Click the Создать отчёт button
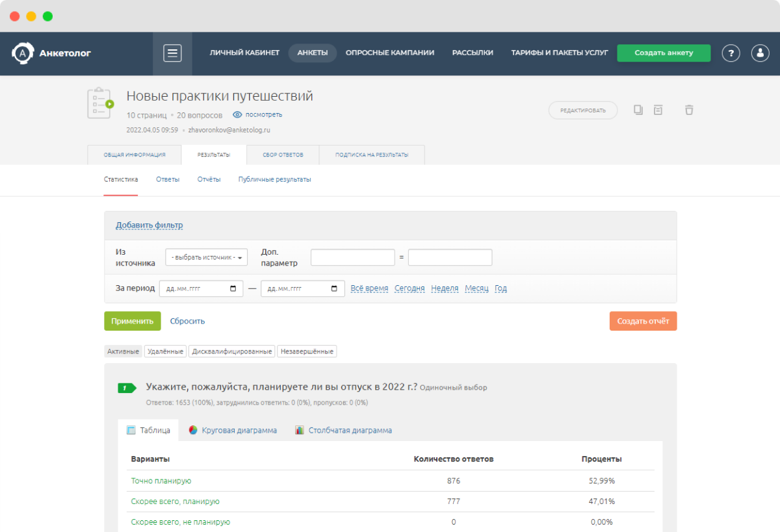The height and width of the screenshot is (532, 780). [x=642, y=321]
